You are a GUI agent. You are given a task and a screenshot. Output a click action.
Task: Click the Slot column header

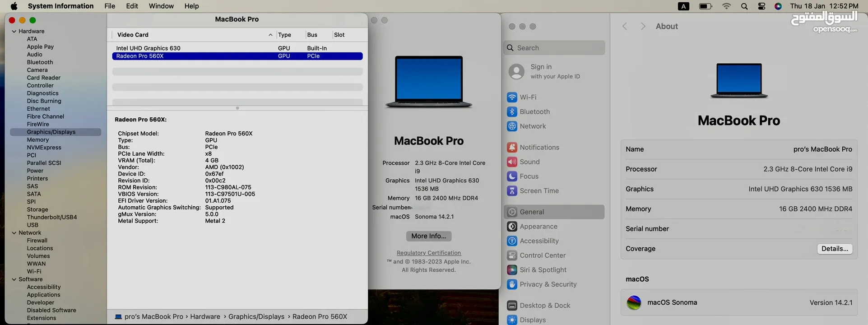(339, 35)
